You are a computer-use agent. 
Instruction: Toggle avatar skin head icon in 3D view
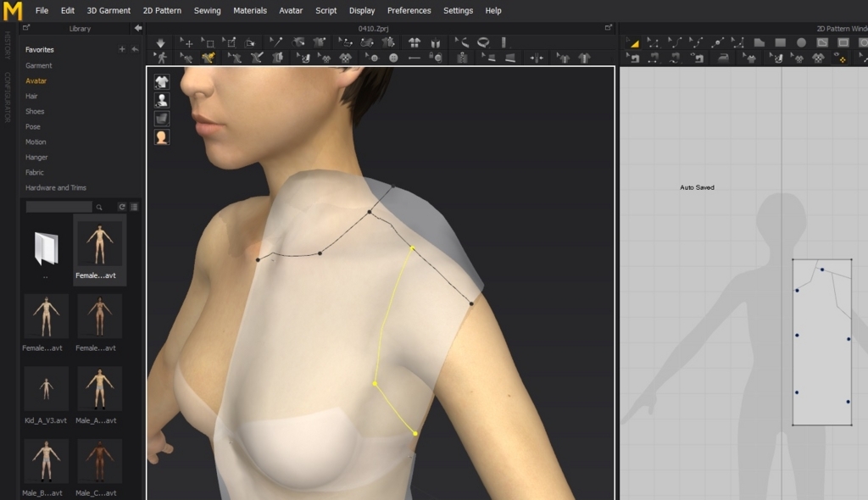[x=162, y=136]
